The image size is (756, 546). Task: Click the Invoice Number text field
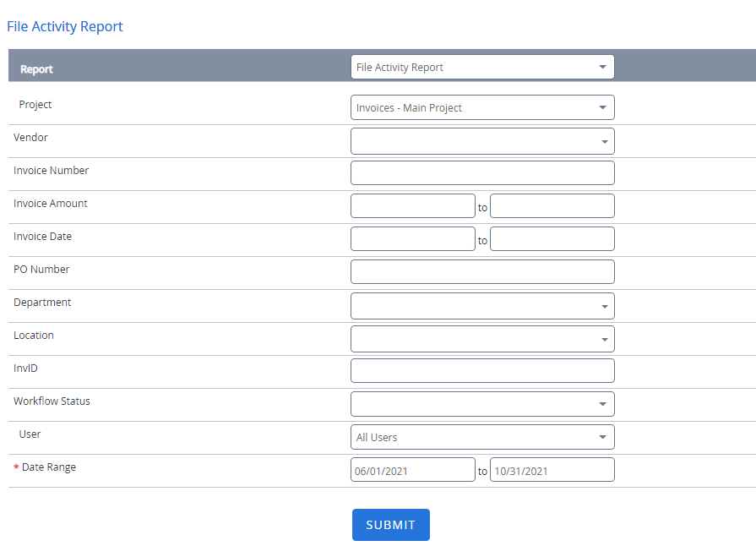pyautogui.click(x=481, y=173)
